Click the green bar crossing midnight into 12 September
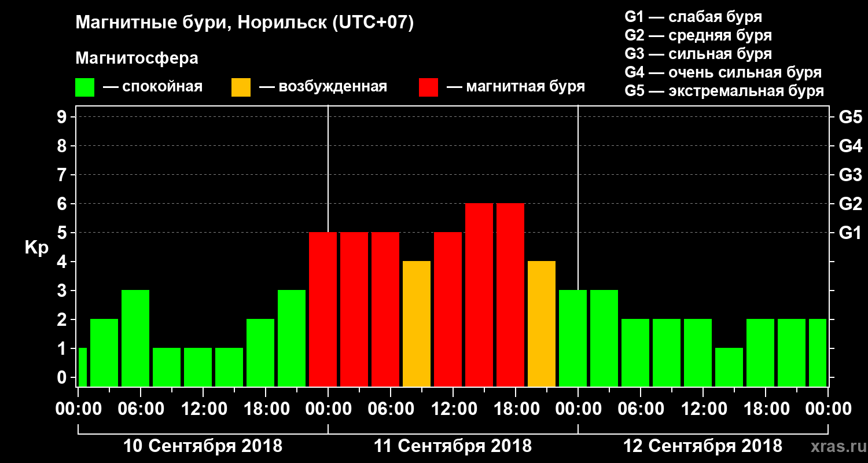This screenshot has width=868, height=463. 573,338
